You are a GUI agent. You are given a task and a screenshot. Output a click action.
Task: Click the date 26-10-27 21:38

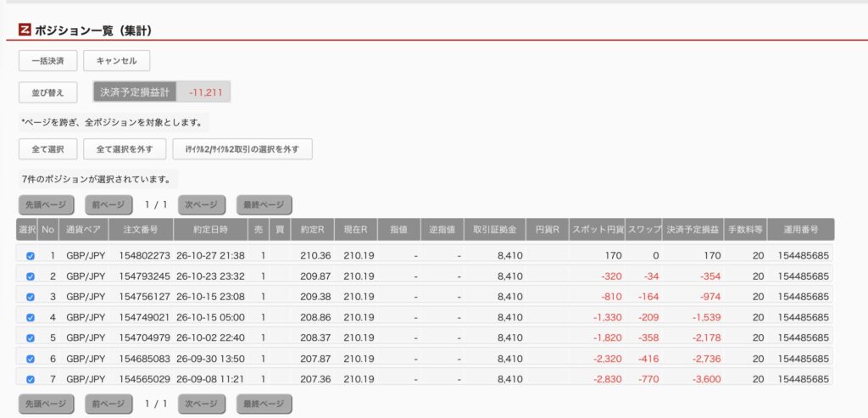(x=211, y=256)
